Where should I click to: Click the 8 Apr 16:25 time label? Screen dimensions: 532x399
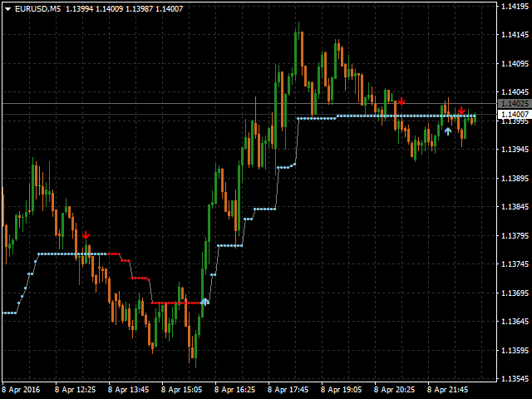[x=234, y=390]
